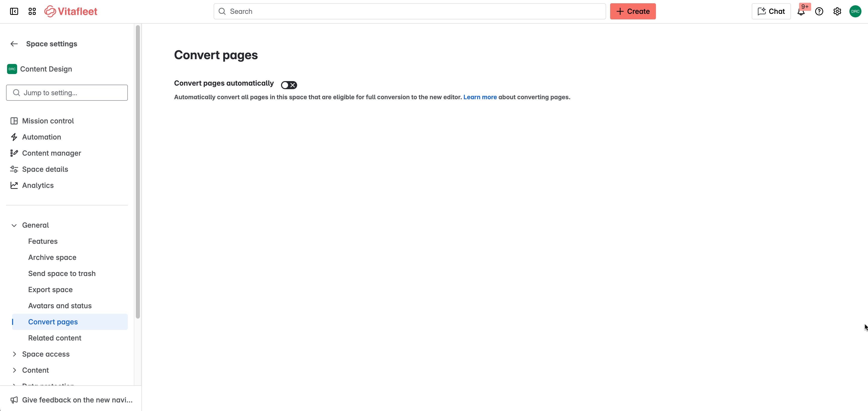The image size is (868, 411).
Task: Open the DRC profile avatar menu
Action: coord(855,12)
